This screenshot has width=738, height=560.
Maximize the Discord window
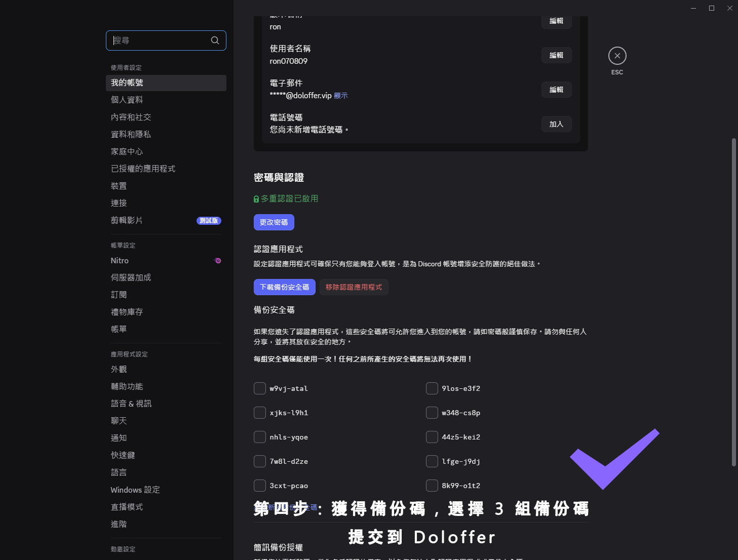[712, 8]
